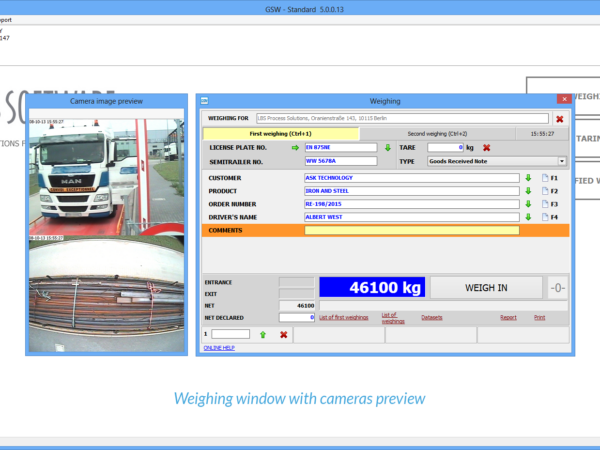600x450 pixels.
Task: Click the overhead load camera preview image
Action: 107,294
